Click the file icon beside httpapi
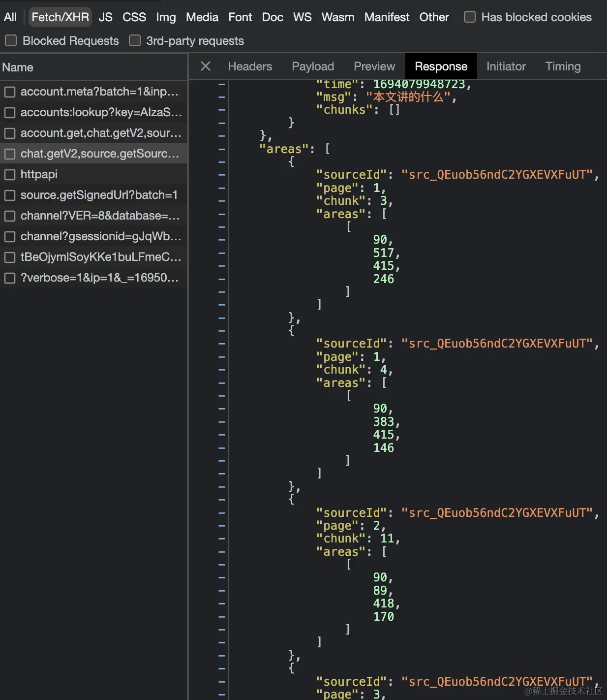Screen dimensions: 607x700 (10, 175)
